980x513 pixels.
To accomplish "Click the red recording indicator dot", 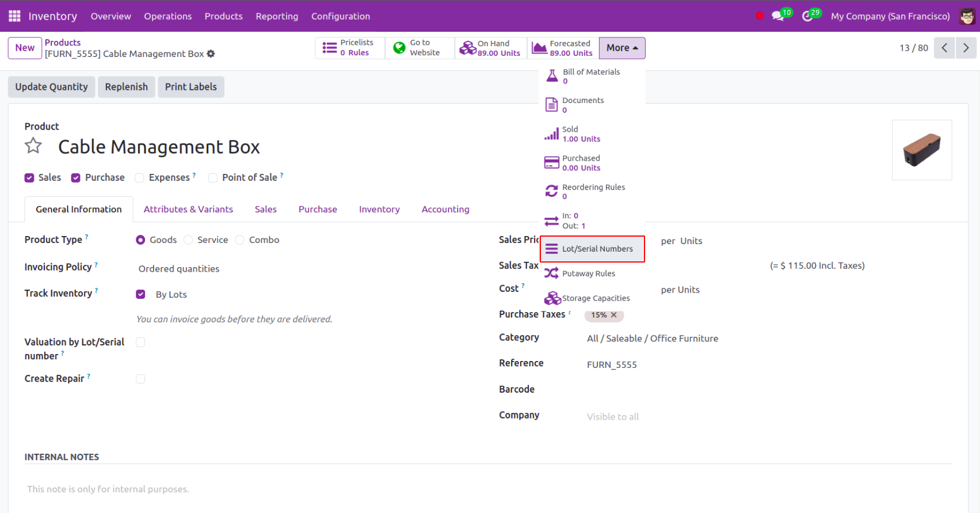I will pos(760,16).
